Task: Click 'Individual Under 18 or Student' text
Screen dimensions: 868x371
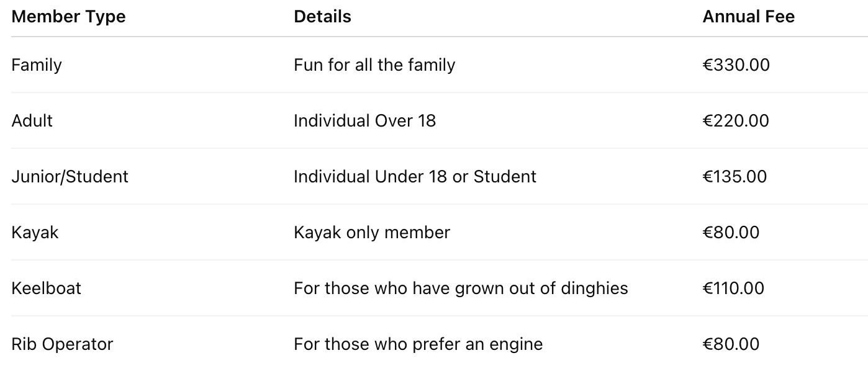Action: pyautogui.click(x=415, y=176)
